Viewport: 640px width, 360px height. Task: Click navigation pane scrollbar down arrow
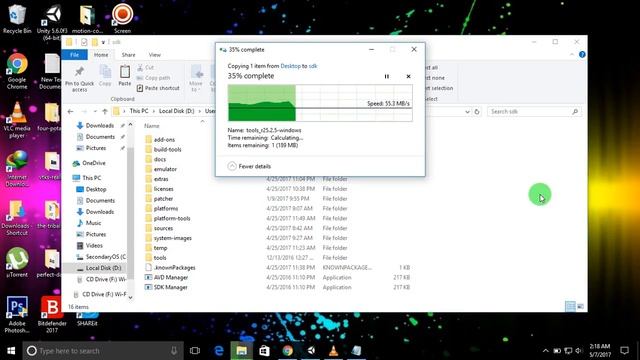tap(130, 298)
